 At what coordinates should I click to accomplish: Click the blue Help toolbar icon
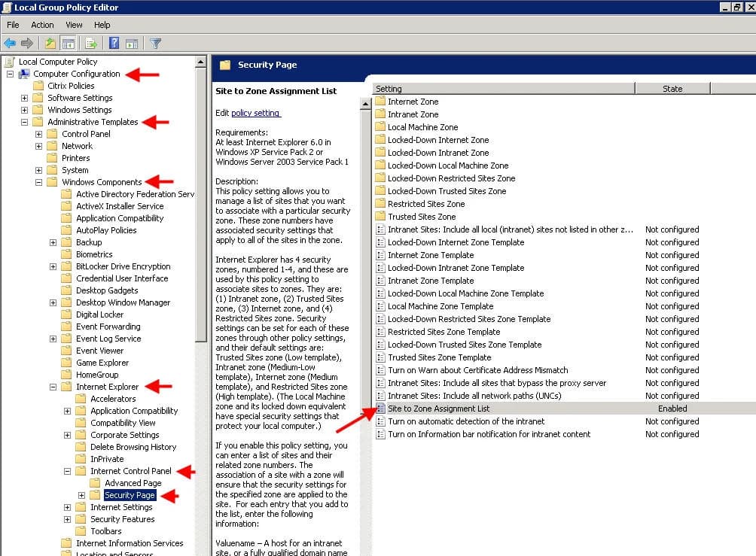tap(114, 44)
